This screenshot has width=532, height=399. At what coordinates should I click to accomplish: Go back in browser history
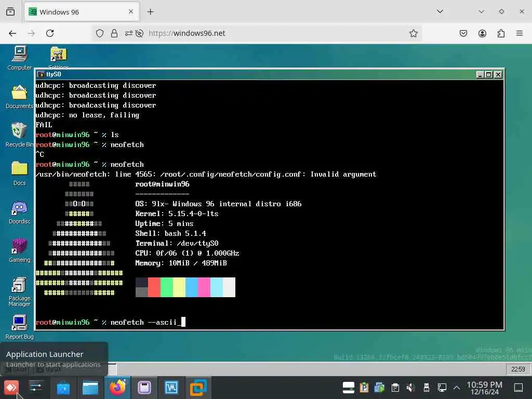pyautogui.click(x=12, y=33)
